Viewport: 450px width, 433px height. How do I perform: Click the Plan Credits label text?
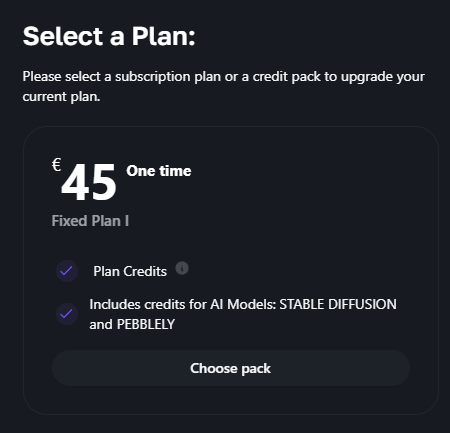(130, 271)
